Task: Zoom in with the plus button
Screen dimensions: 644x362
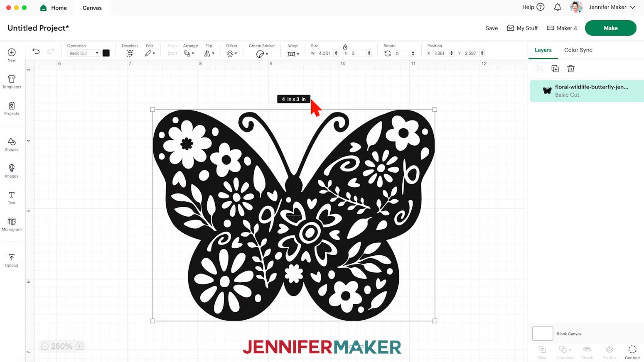Action: [x=80, y=346]
